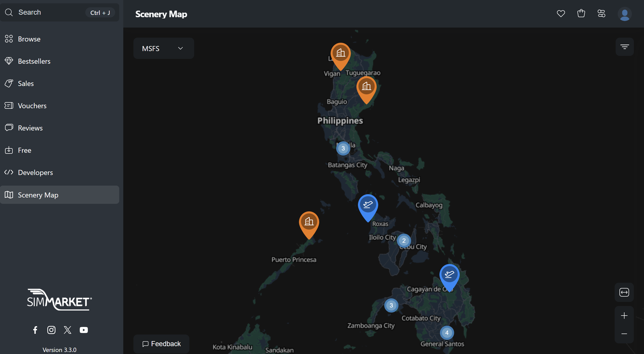Open SimMarket YouTube channel icon
This screenshot has width=644, height=354.
coord(84,330)
